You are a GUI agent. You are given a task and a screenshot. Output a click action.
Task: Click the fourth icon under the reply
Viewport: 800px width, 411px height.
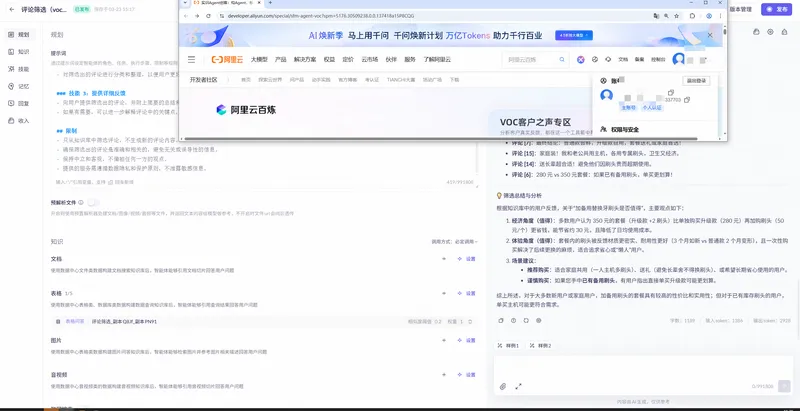539,321
